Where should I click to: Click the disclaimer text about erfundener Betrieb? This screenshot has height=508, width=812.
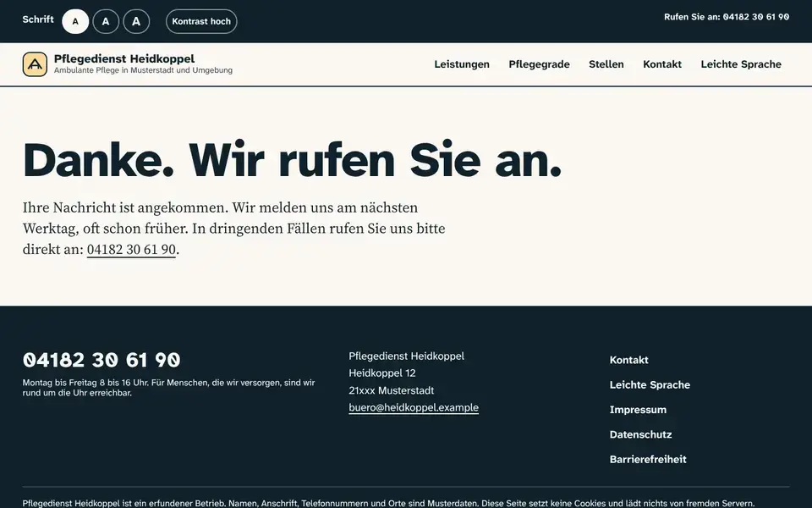click(x=388, y=503)
